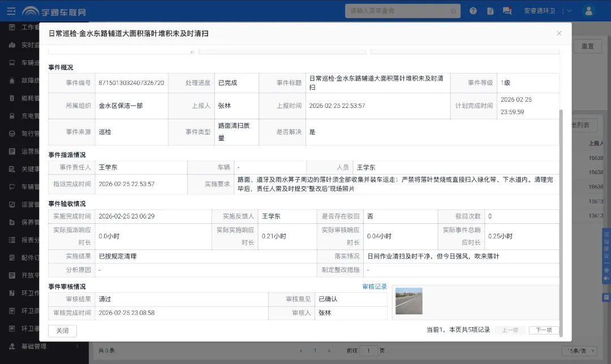Collapse sidebar with the hamburger menu icon

pos(10,10)
